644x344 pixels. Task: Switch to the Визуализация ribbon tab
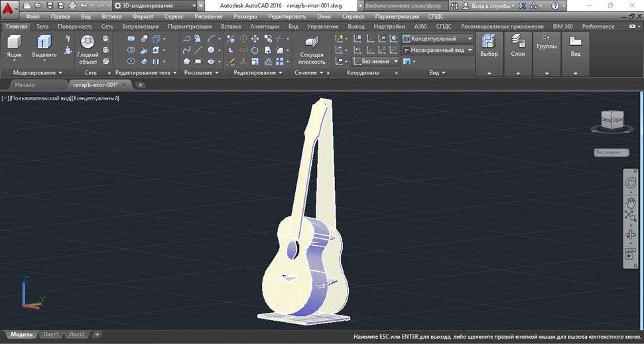tap(139, 27)
